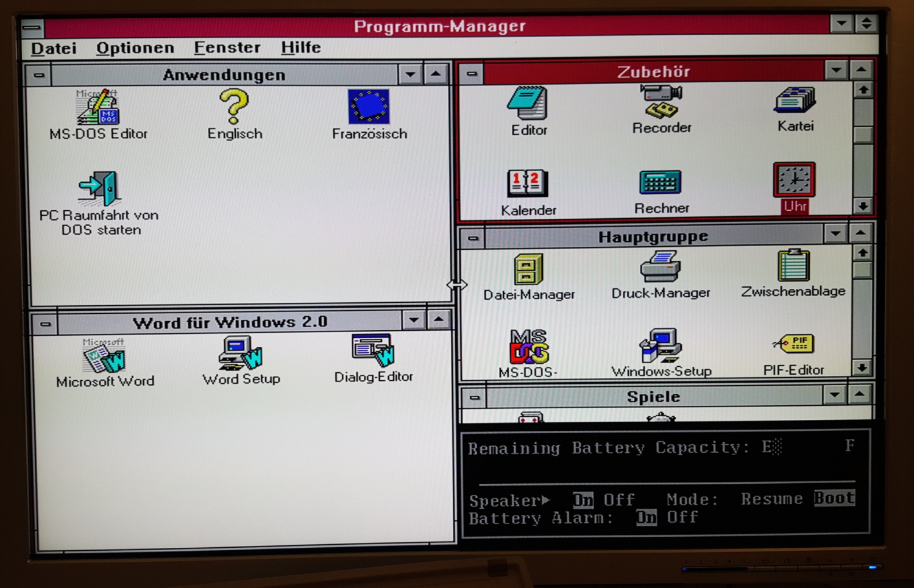Select the Windows-Setup icon

(x=661, y=345)
